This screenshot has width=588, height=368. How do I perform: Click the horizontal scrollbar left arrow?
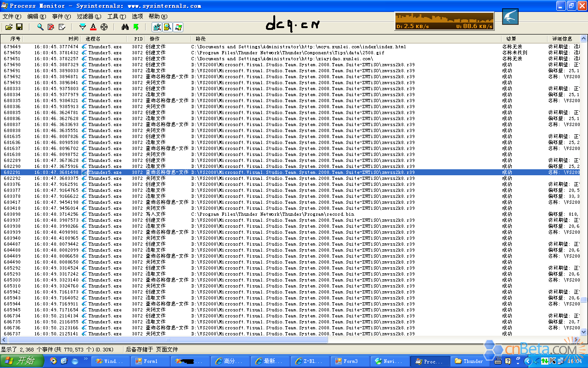click(x=4, y=340)
